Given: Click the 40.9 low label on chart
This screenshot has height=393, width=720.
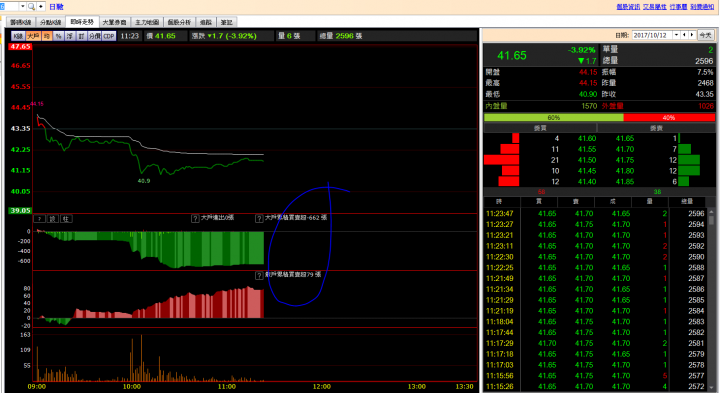Looking at the screenshot, I should coord(144,181).
